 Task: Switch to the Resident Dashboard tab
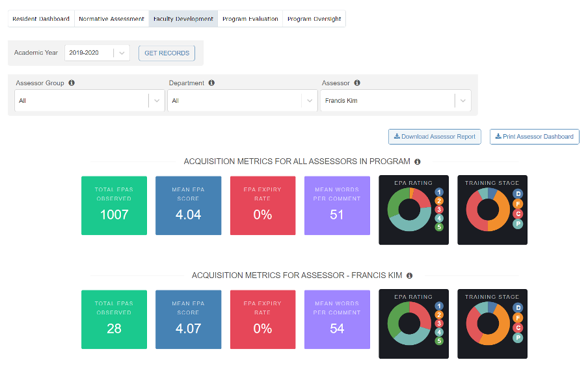click(41, 19)
